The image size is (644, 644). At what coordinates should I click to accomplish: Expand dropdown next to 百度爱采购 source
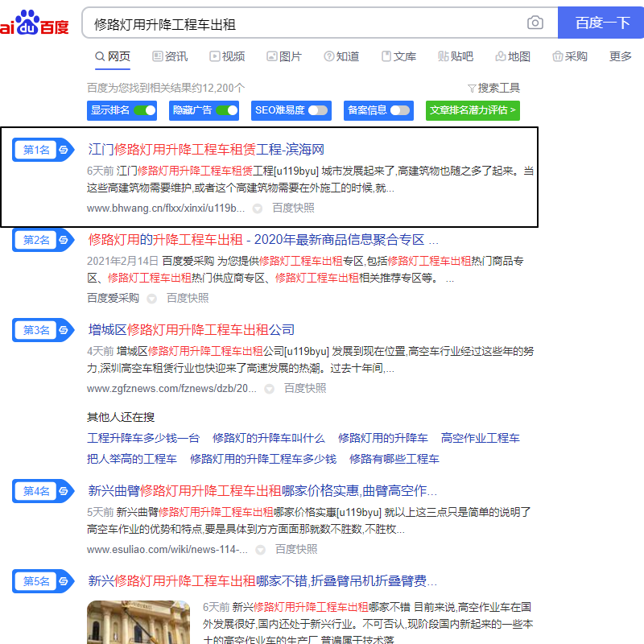click(152, 299)
